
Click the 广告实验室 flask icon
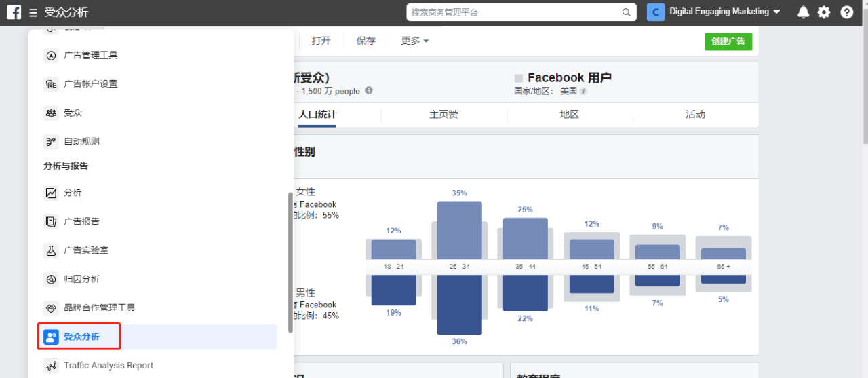(x=51, y=250)
